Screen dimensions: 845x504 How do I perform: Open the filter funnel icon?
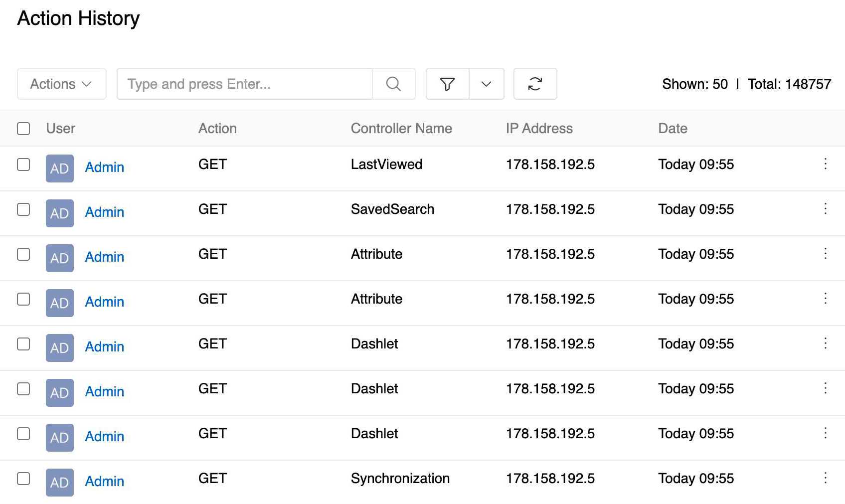coord(447,84)
